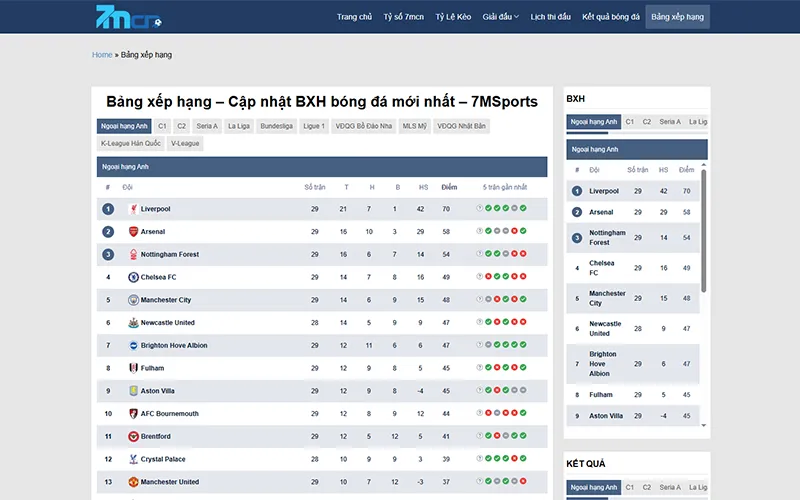Viewport: 800px width, 500px height.
Task: Select Serie A tab in BXH sidebar
Action: click(x=670, y=122)
